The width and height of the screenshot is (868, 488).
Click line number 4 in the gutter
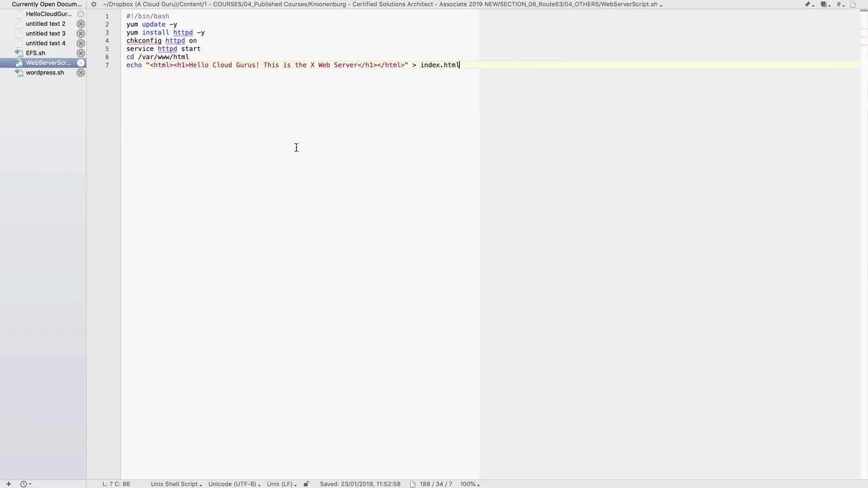point(107,41)
